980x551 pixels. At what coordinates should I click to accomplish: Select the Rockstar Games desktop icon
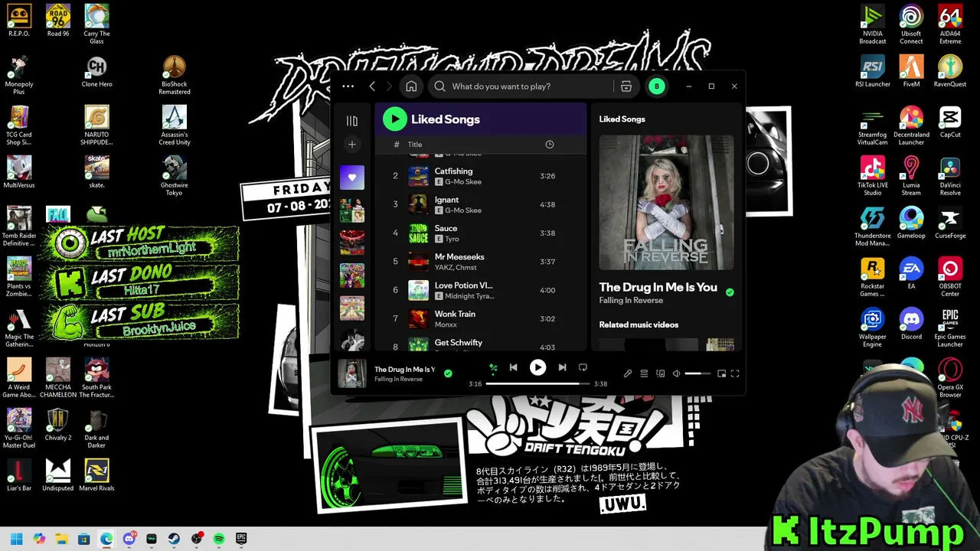(873, 277)
